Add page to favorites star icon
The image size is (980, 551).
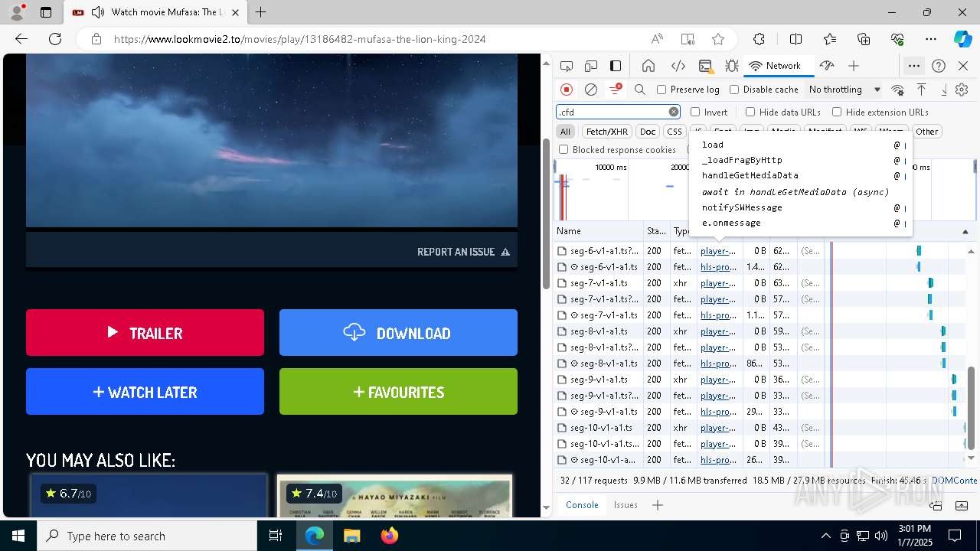coord(718,39)
